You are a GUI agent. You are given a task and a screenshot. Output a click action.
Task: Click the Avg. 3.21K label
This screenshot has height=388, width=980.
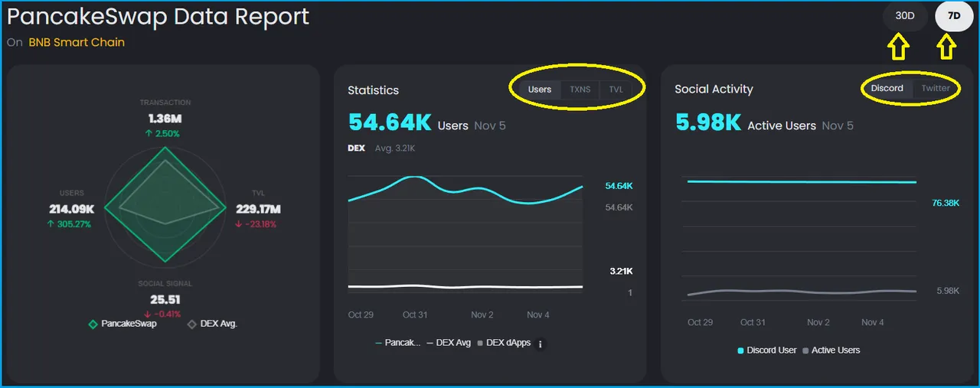coord(395,148)
